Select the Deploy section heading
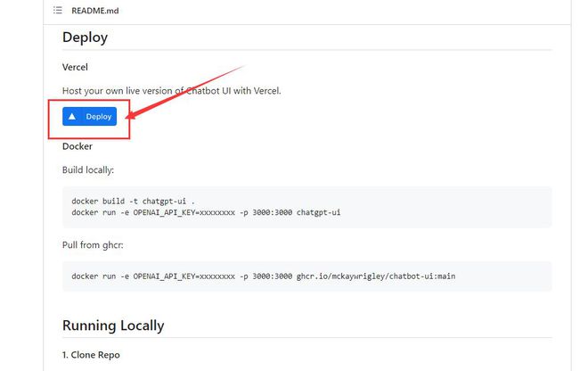This screenshot has width=588, height=371. pyautogui.click(x=85, y=37)
